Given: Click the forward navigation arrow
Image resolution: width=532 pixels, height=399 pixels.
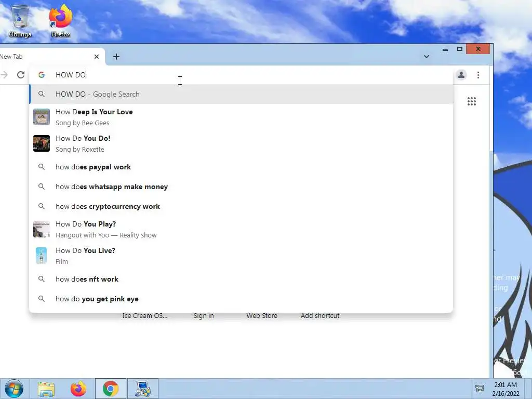Looking at the screenshot, I should coord(4,75).
